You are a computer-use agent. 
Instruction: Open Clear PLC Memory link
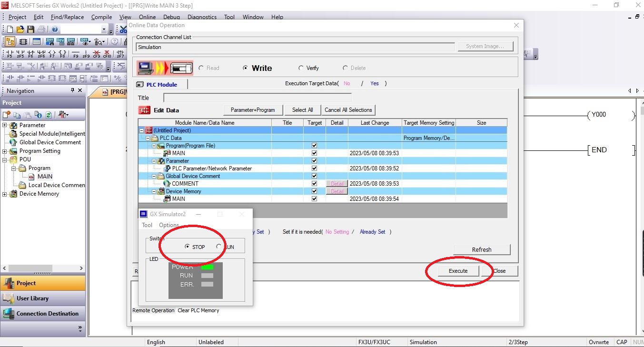point(198,310)
